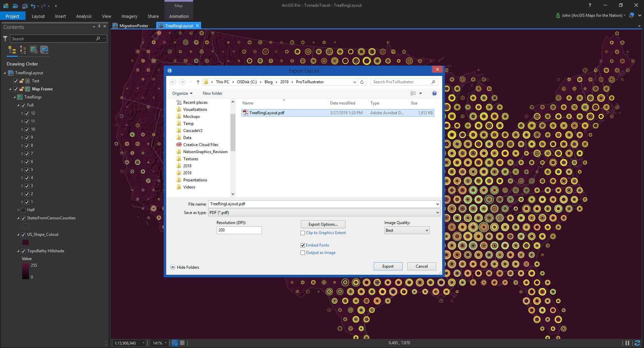Click the Refresh folder icon in dialog
The width and height of the screenshot is (644, 348).
coord(362,82)
